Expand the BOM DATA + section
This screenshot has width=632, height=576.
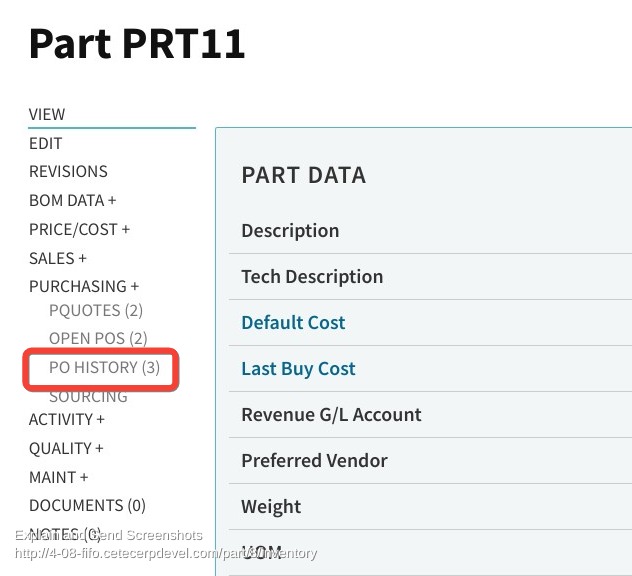pyautogui.click(x=73, y=200)
